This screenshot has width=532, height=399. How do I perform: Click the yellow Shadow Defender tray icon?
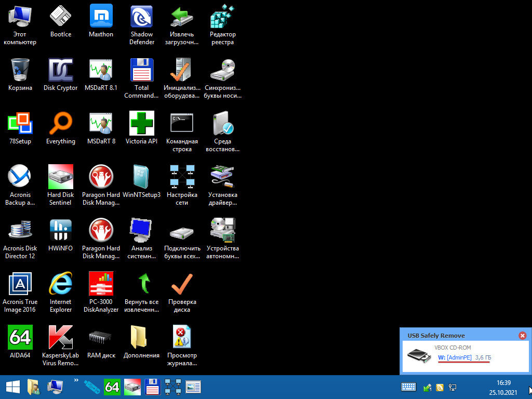(440, 387)
